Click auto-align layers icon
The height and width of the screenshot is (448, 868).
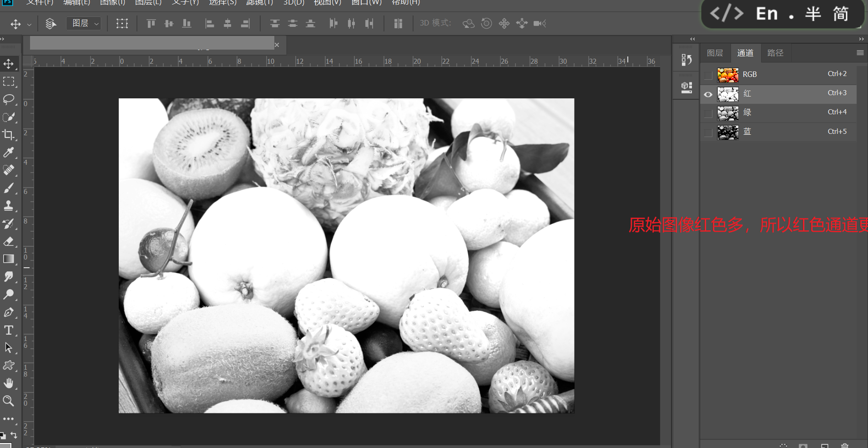click(x=398, y=23)
